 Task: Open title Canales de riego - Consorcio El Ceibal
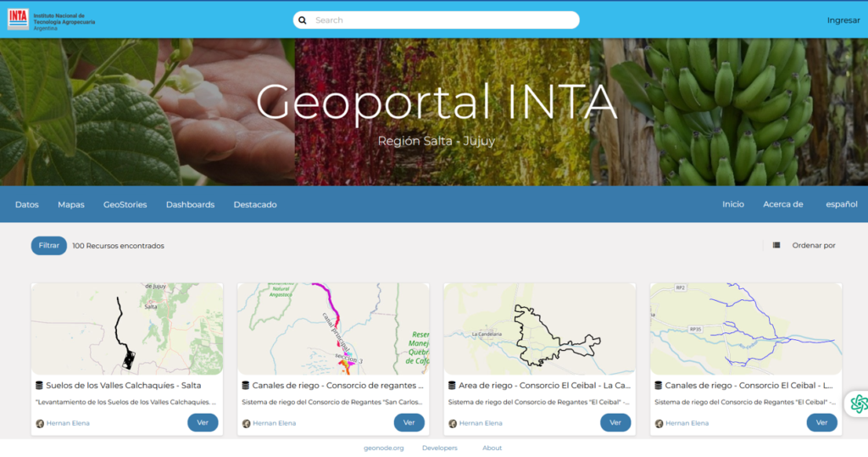pos(749,386)
